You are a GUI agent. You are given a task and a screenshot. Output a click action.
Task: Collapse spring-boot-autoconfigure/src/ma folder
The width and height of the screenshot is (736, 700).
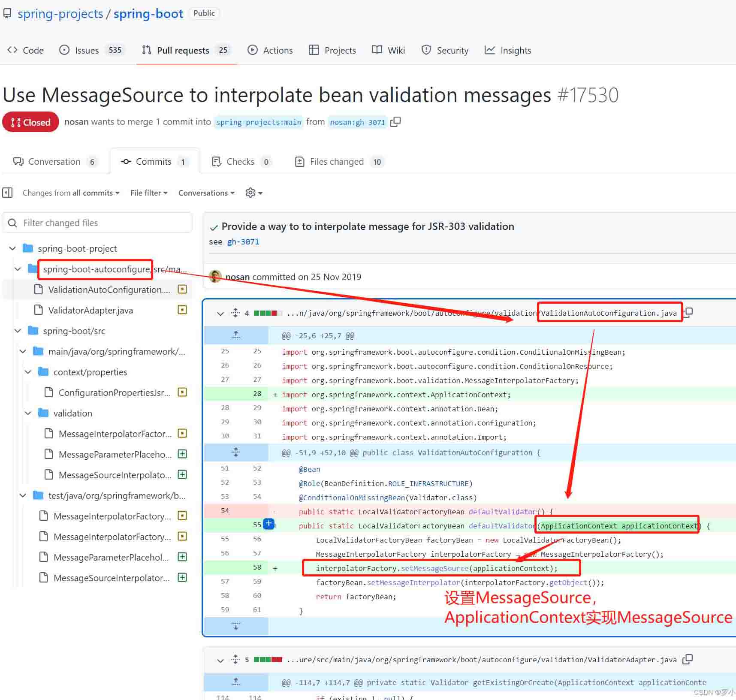[x=18, y=269]
